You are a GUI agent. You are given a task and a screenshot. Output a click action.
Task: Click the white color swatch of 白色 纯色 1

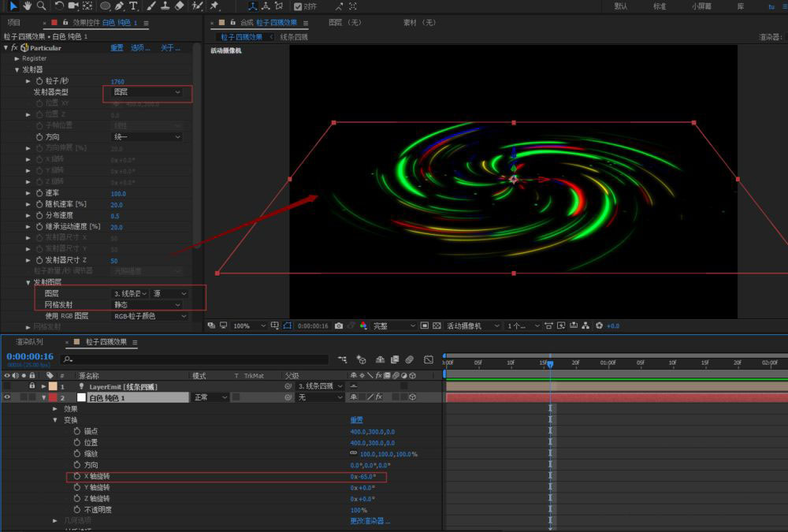(80, 398)
